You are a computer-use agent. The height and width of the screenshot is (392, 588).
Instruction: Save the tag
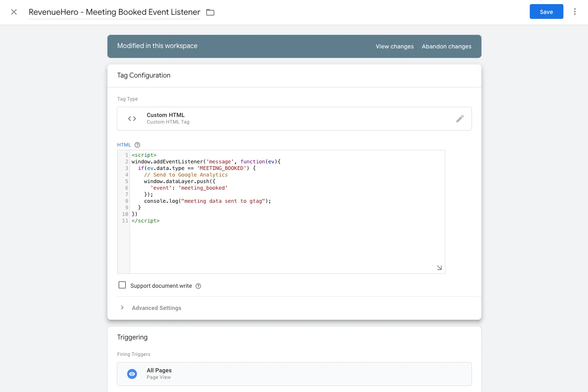click(x=546, y=12)
